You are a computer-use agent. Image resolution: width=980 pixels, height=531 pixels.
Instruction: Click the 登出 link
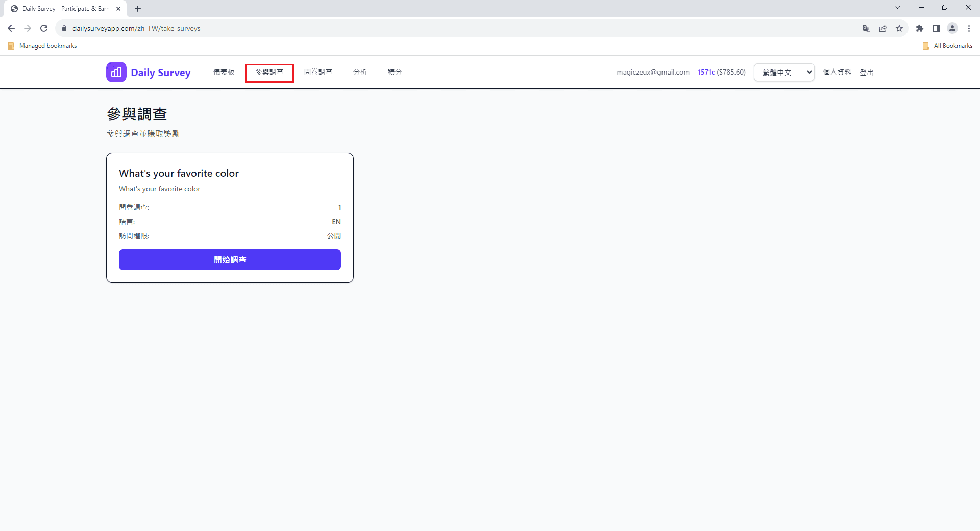pyautogui.click(x=866, y=73)
